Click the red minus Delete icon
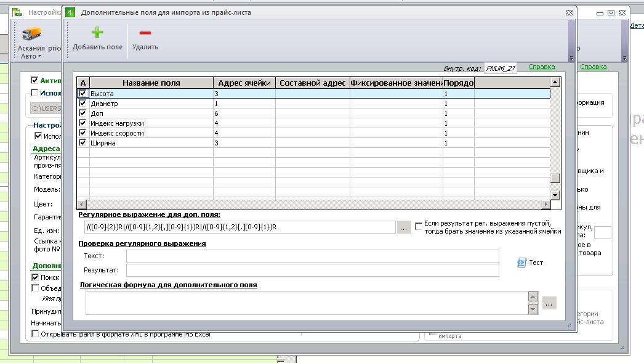Viewport: 644px width, 363px height. pos(145,33)
